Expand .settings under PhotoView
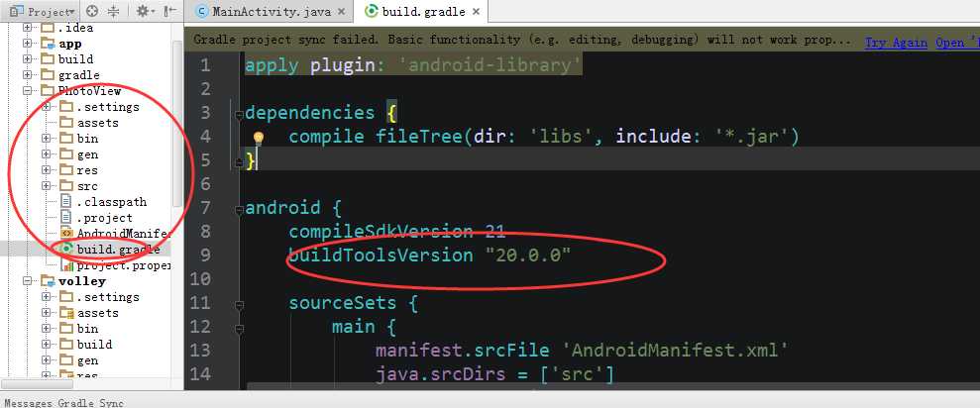The width and height of the screenshot is (980, 408). (47, 106)
